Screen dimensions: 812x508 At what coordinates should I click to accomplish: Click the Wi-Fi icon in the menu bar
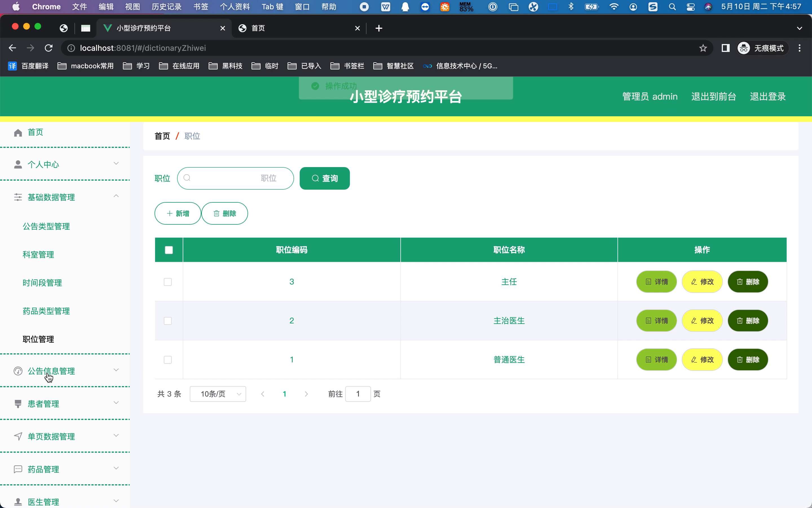point(614,7)
